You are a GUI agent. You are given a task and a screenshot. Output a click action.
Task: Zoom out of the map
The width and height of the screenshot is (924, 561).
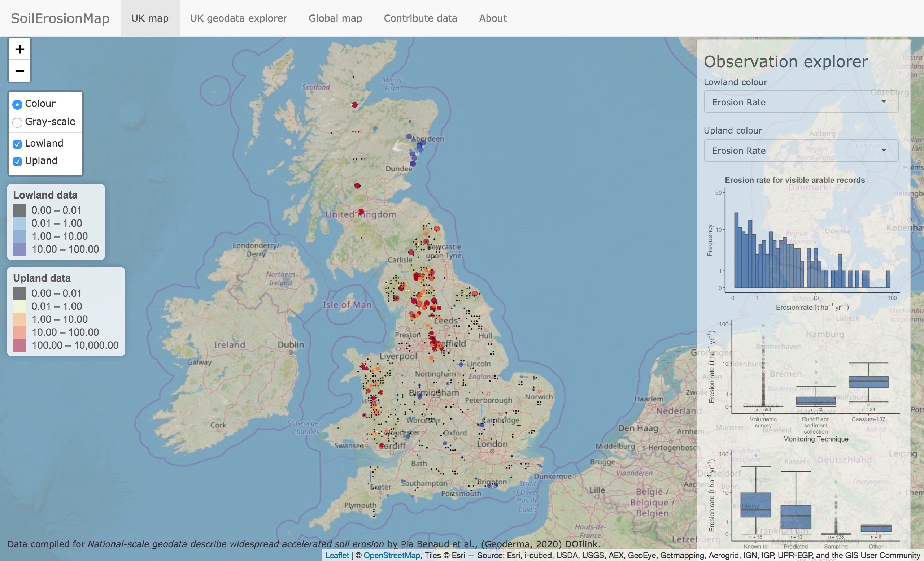19,71
